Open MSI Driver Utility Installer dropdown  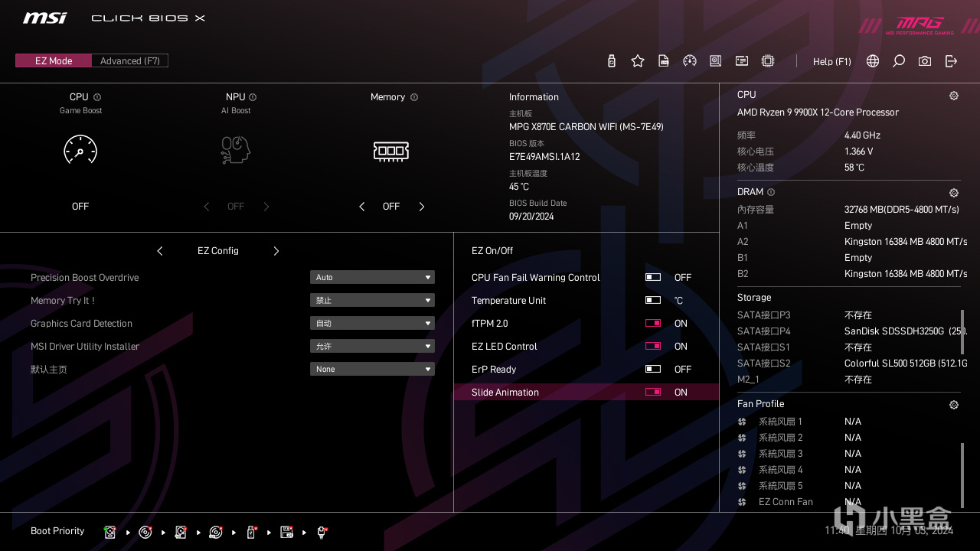click(372, 346)
